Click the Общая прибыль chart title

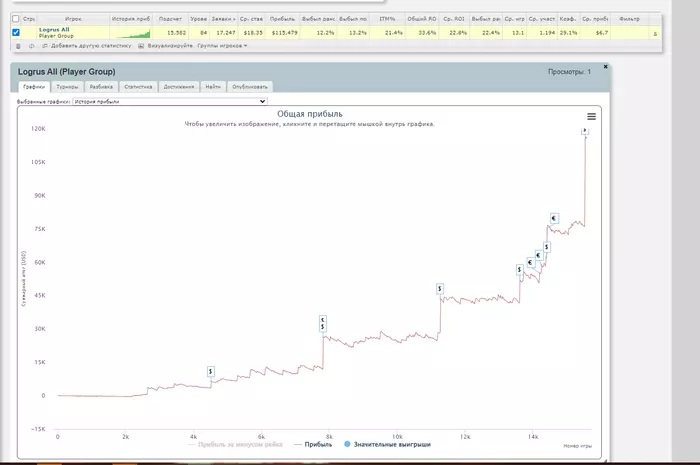pyautogui.click(x=310, y=114)
